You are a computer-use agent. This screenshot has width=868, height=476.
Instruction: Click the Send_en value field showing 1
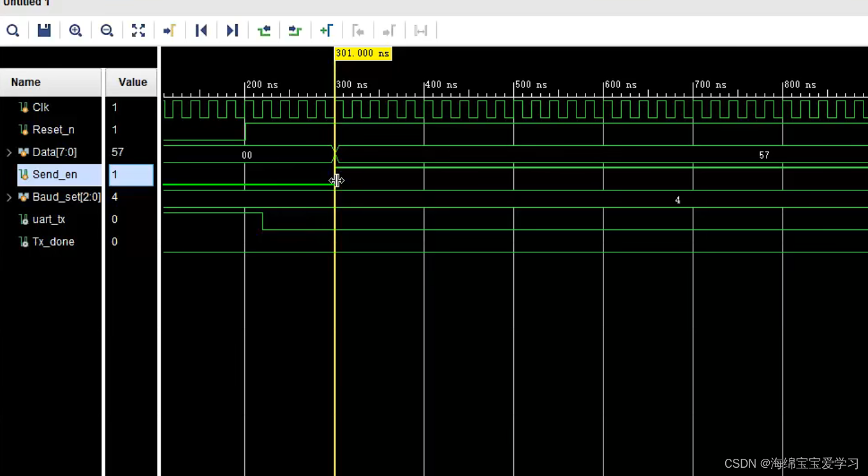(x=131, y=175)
